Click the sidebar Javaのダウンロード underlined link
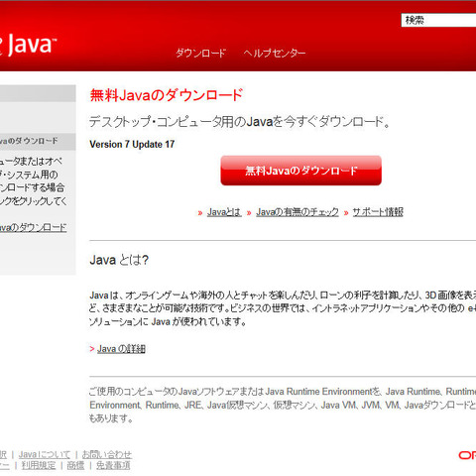The width and height of the screenshot is (476, 476). pyautogui.click(x=33, y=227)
